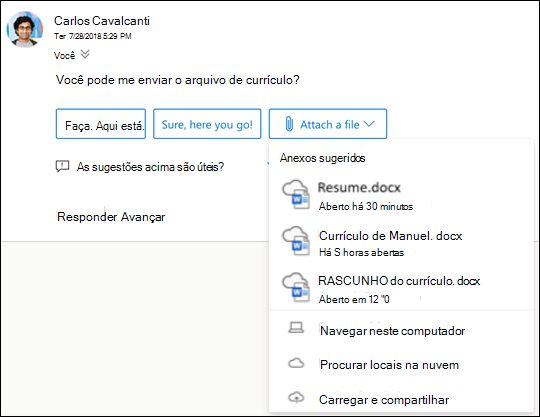The image size is (540, 417).
Task: Click "Há S horas abertas" subtitle
Action: (x=361, y=252)
